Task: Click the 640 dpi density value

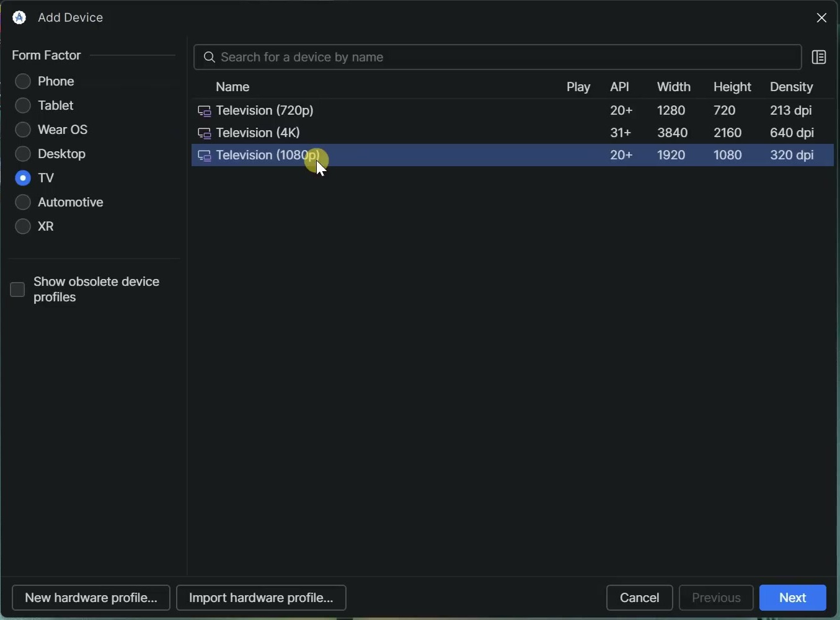Action: [x=792, y=134]
